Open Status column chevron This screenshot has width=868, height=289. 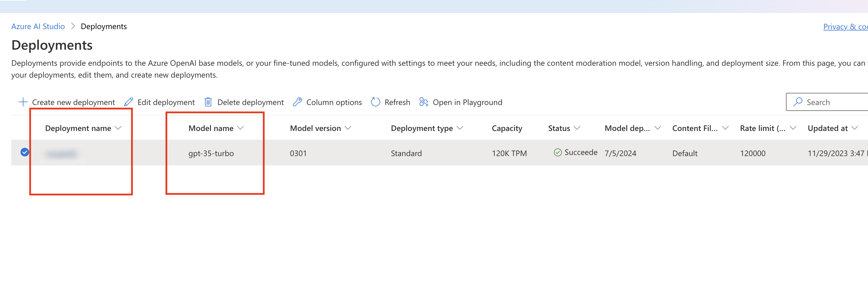pyautogui.click(x=577, y=128)
